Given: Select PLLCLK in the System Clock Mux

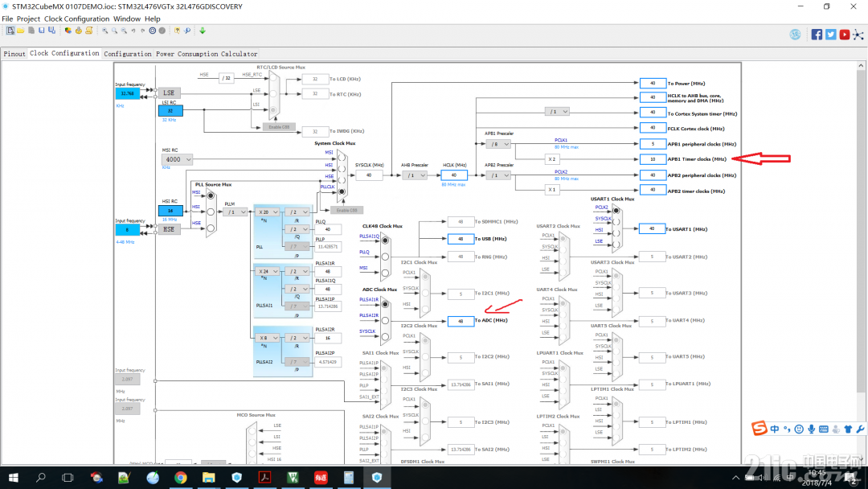Looking at the screenshot, I should pos(342,191).
